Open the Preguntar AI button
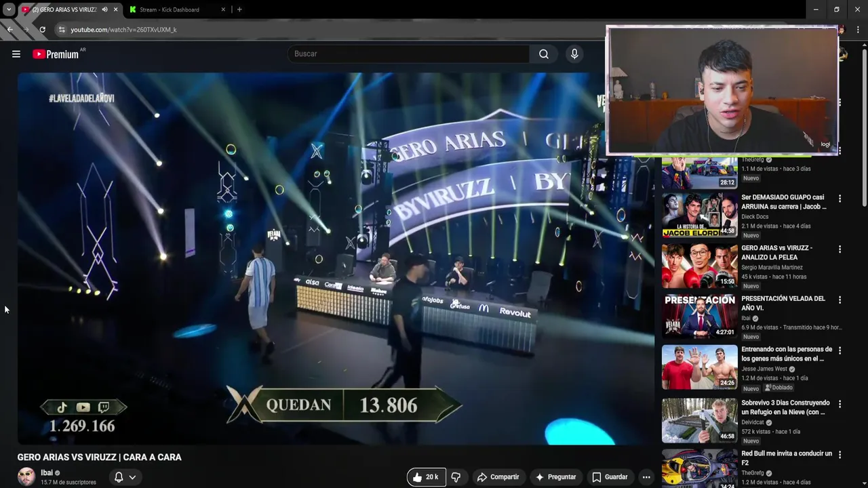Screen dimensions: 868x488 click(x=555, y=477)
